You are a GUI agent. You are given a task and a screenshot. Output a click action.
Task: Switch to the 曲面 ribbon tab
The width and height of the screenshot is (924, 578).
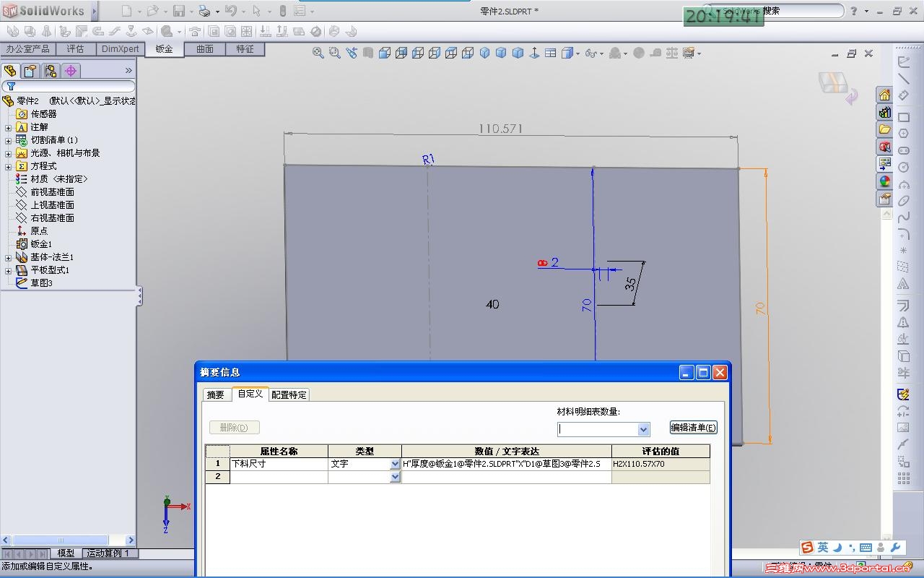[205, 49]
